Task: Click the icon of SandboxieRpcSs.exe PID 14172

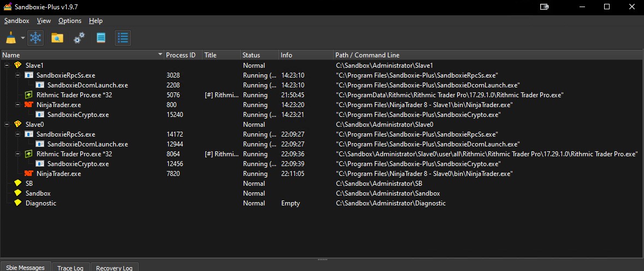Action: [x=29, y=134]
